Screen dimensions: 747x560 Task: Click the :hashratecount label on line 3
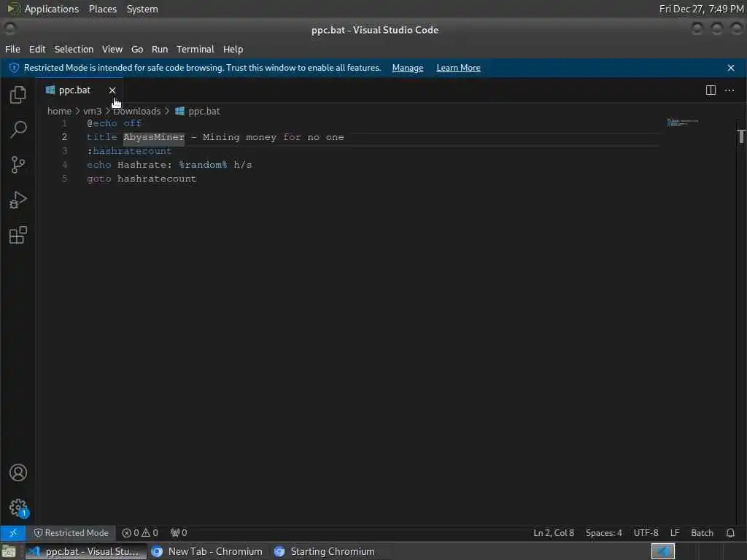point(129,151)
